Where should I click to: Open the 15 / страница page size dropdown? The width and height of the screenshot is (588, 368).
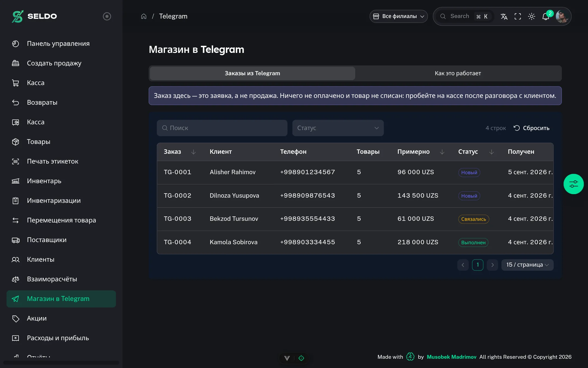[x=527, y=265]
